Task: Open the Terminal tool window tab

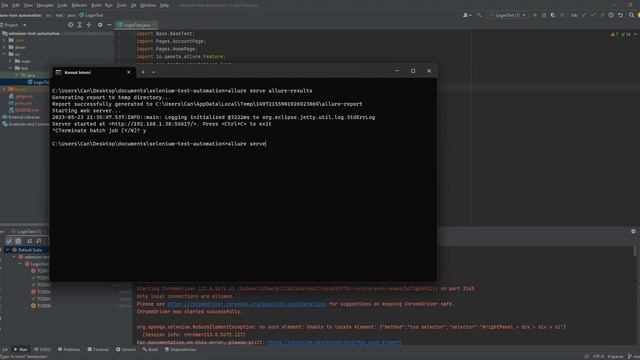Action: [98, 349]
